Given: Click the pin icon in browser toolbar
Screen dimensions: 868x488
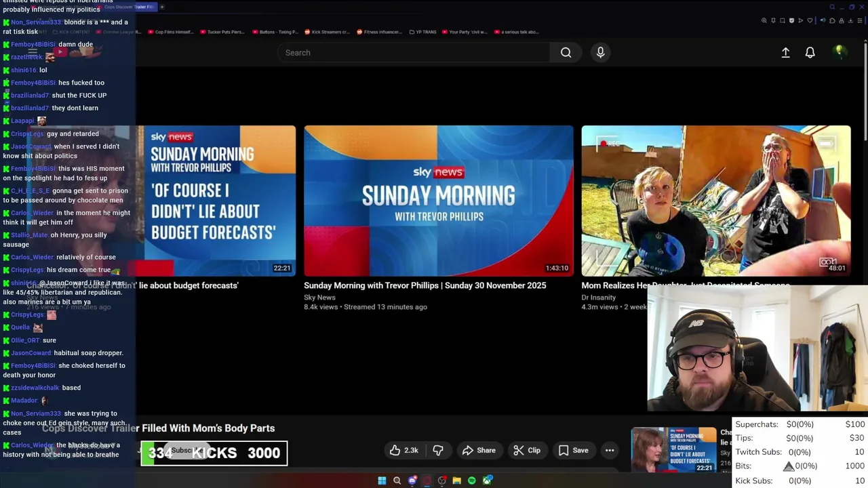Looking at the screenshot, I should [x=773, y=20].
